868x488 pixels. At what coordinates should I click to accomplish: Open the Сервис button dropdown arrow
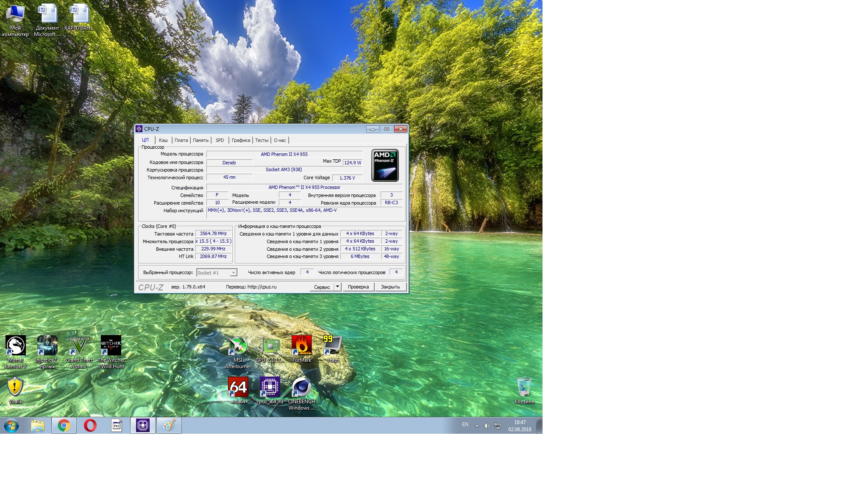[337, 287]
